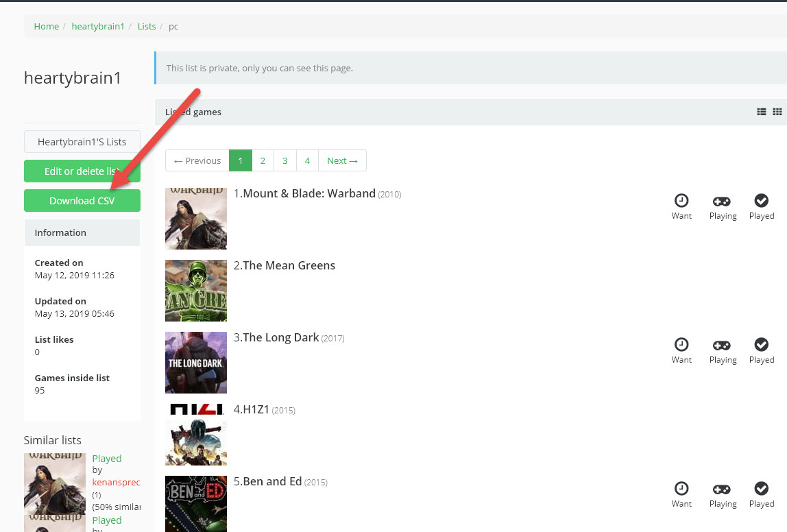Go to Next page of games

(x=342, y=160)
